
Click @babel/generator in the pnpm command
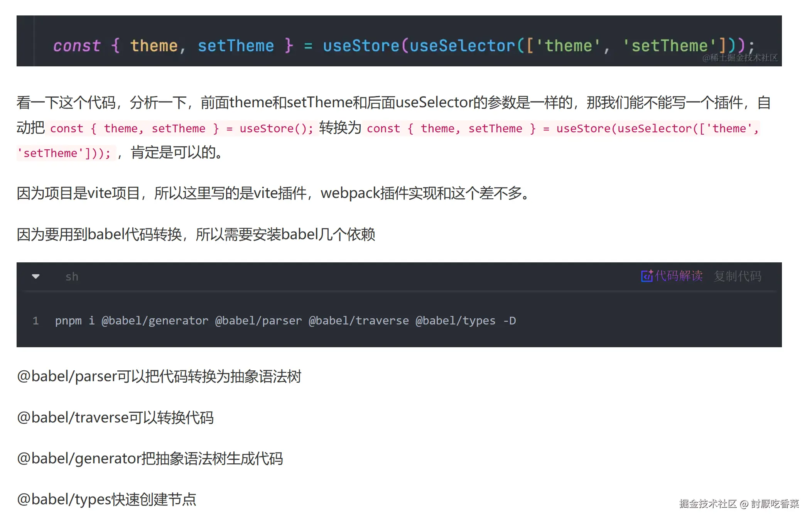pos(155,321)
